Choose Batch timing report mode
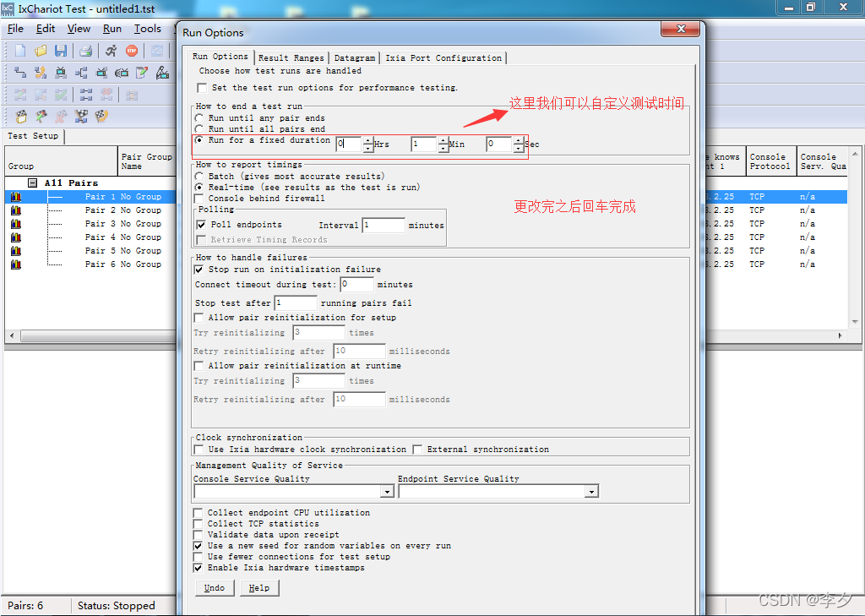This screenshot has width=865, height=616. point(199,177)
